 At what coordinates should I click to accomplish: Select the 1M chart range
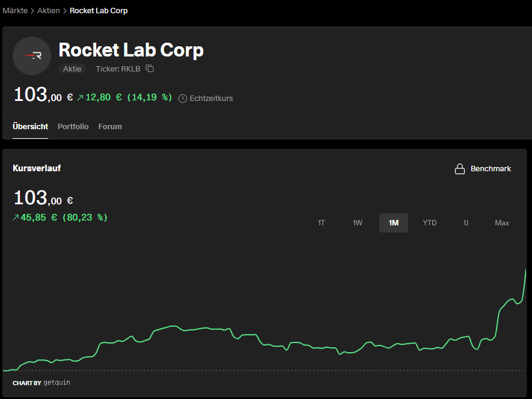(x=394, y=223)
